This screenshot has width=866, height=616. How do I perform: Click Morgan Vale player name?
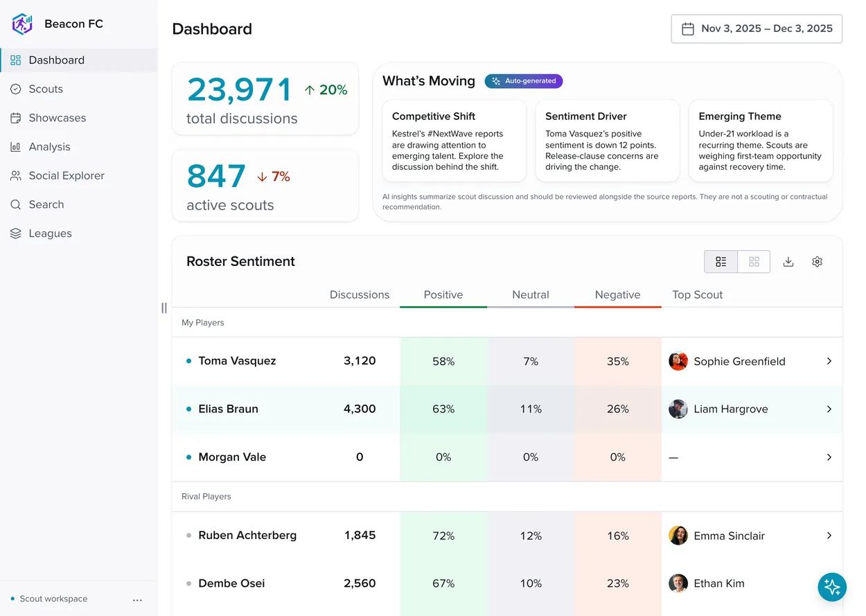[x=232, y=457]
